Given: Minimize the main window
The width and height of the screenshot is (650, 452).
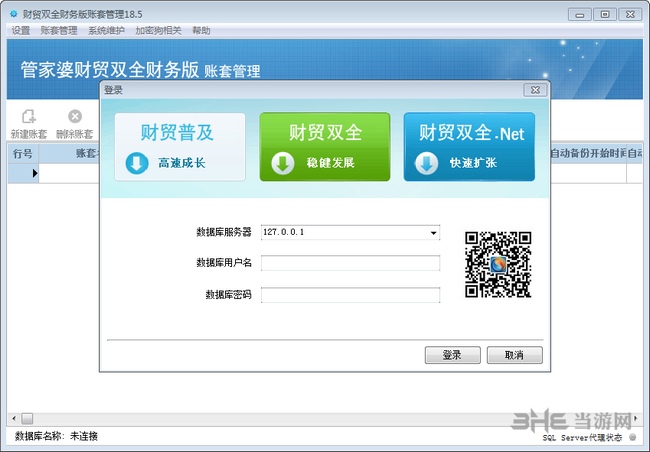Looking at the screenshot, I should [x=580, y=15].
